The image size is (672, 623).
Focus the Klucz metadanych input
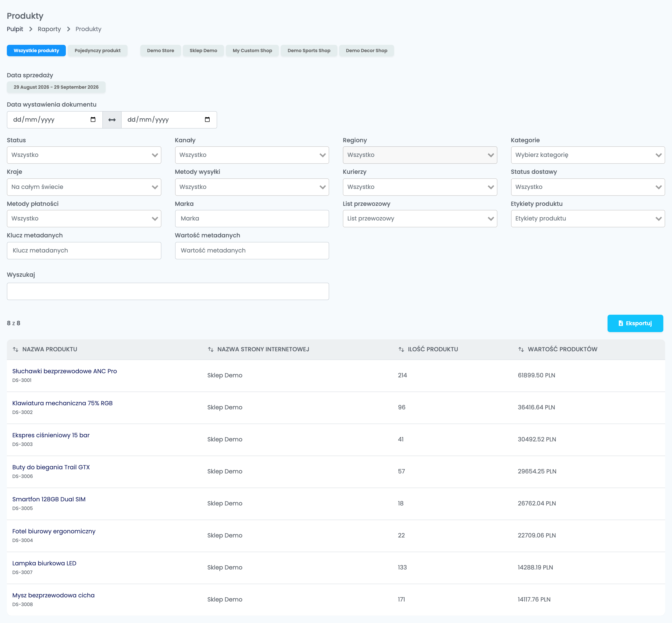click(84, 250)
